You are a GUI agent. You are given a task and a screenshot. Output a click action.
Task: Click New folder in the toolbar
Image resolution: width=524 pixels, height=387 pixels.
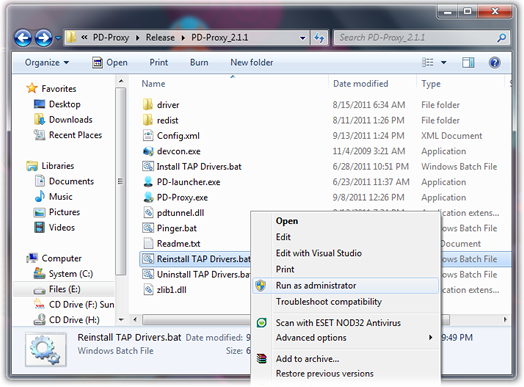(252, 62)
